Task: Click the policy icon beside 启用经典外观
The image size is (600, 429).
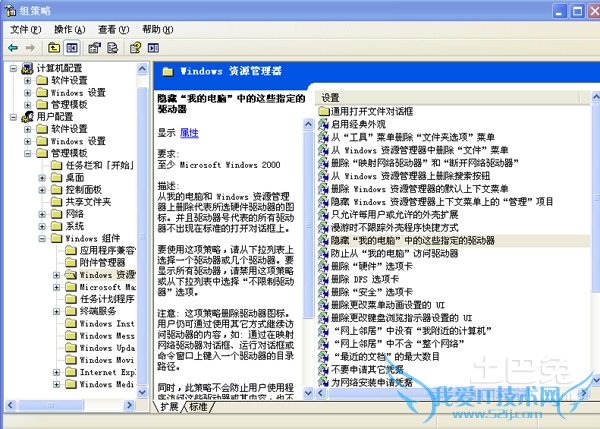Action: coord(323,124)
